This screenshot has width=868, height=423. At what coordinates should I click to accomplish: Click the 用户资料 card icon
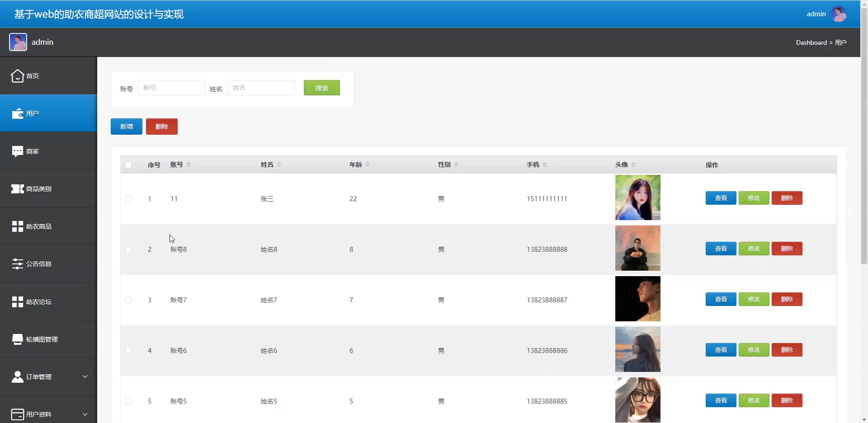17,414
